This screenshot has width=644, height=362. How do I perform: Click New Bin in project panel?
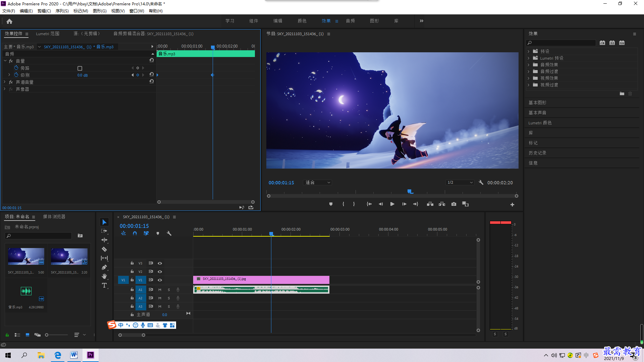[x=80, y=236]
